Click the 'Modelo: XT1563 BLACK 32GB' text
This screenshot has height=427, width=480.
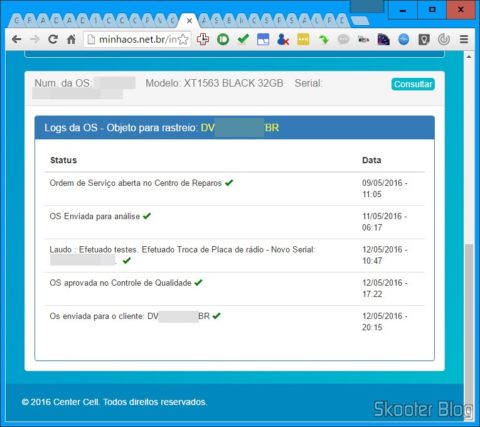(x=214, y=83)
